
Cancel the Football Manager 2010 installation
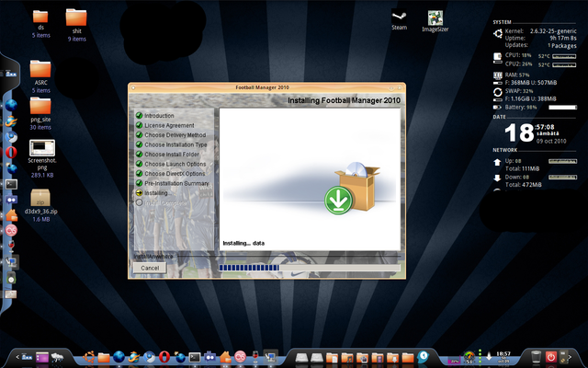[x=150, y=268]
